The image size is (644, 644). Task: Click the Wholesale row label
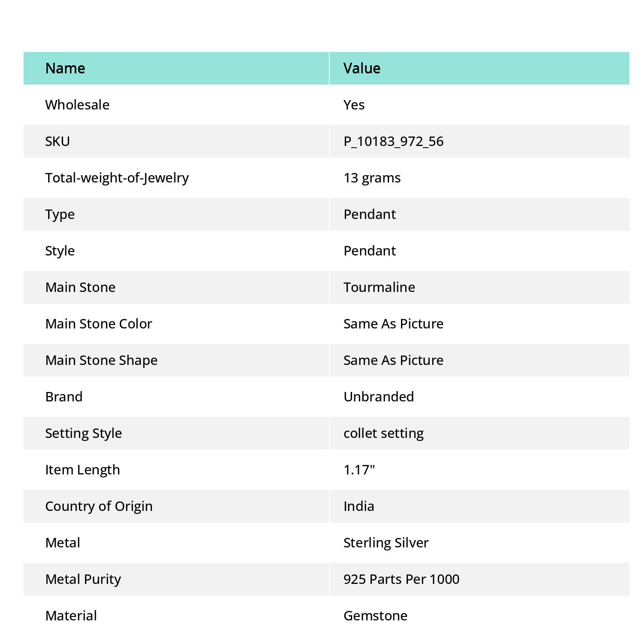point(77,105)
